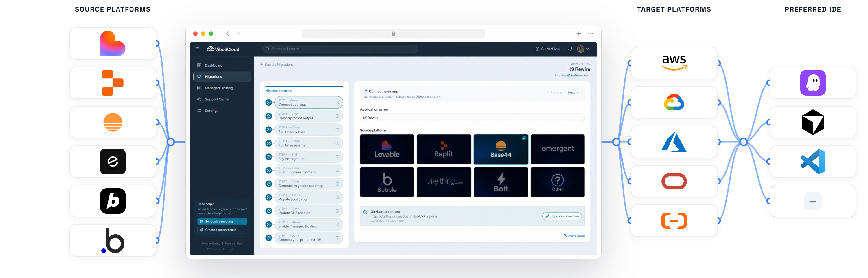
Task: Click the checkmark beside Run full assessment
Action: pos(269,143)
